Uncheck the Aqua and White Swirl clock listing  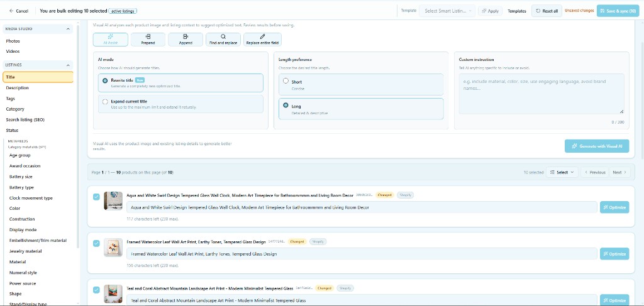pos(96,197)
